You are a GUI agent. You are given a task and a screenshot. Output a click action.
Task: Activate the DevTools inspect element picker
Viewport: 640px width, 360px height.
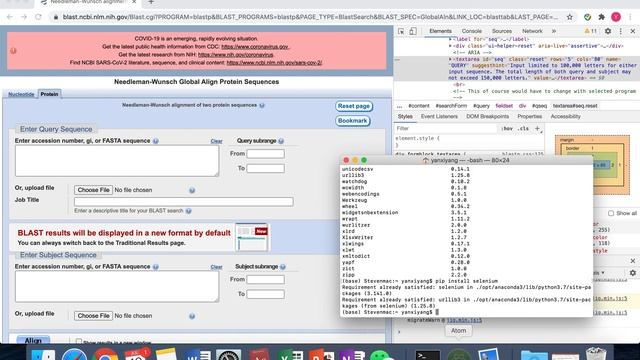coord(401,31)
